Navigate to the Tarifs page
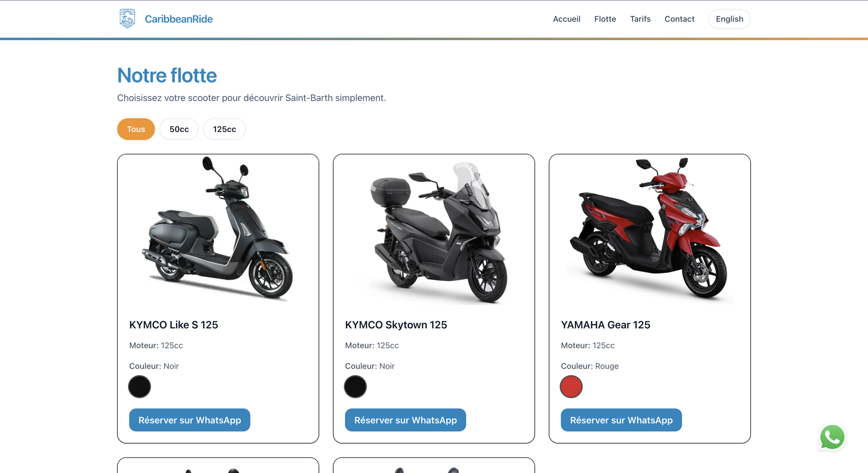 (640, 19)
